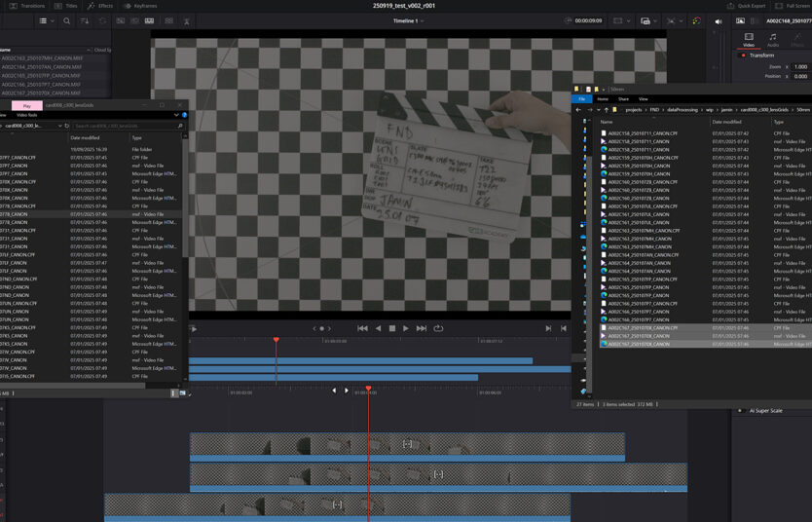Viewport: 812px width, 522px height.
Task: Open the View tab in 50mm Explorer window
Action: [644, 98]
